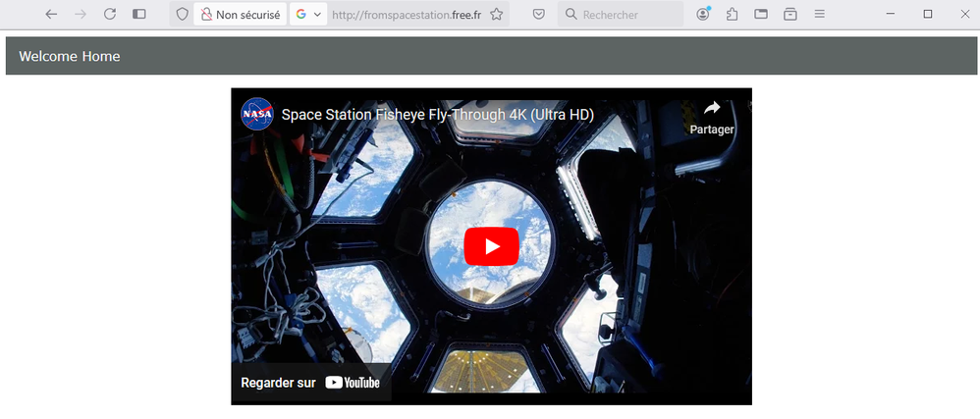Share the video via Partager
980x419 pixels.
pos(712,118)
